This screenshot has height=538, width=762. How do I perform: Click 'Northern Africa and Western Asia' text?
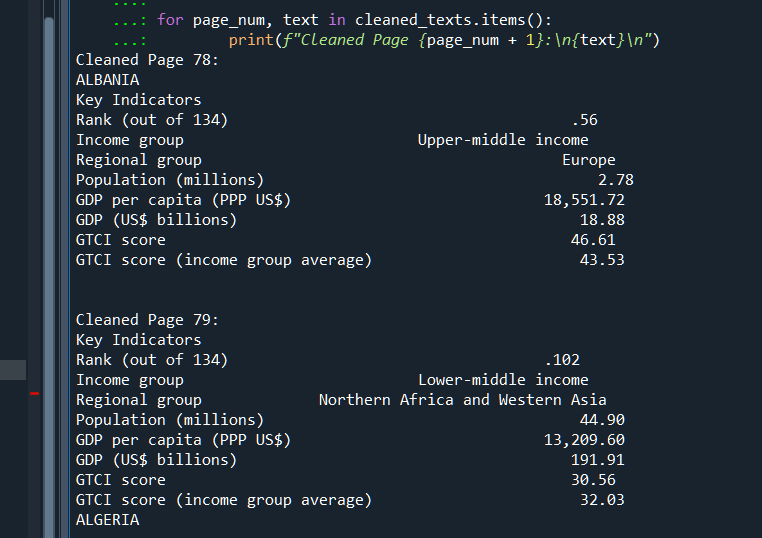(x=463, y=399)
